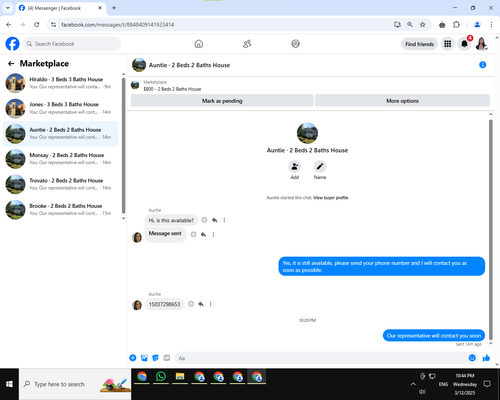Click the Find friends button

point(419,44)
